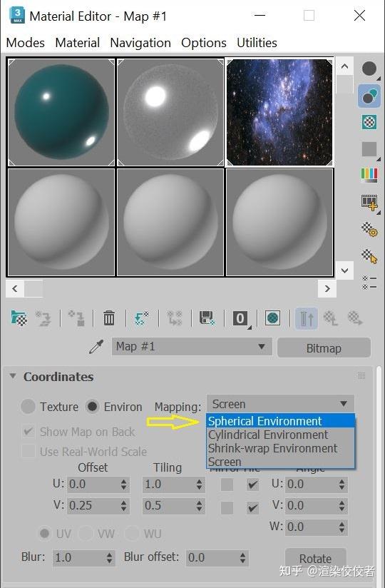Open the Navigation menu

[x=140, y=43]
